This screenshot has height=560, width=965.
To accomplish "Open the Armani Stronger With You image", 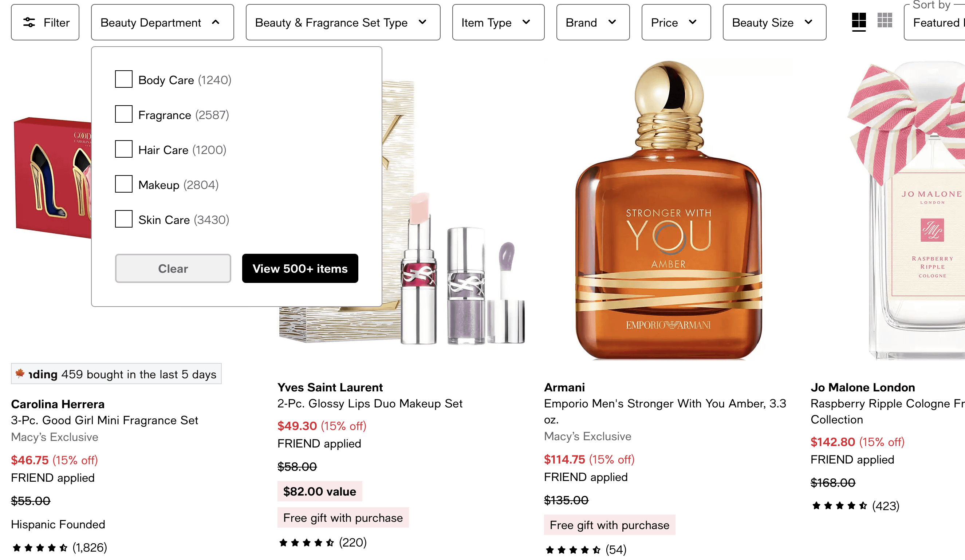I will (668, 210).
